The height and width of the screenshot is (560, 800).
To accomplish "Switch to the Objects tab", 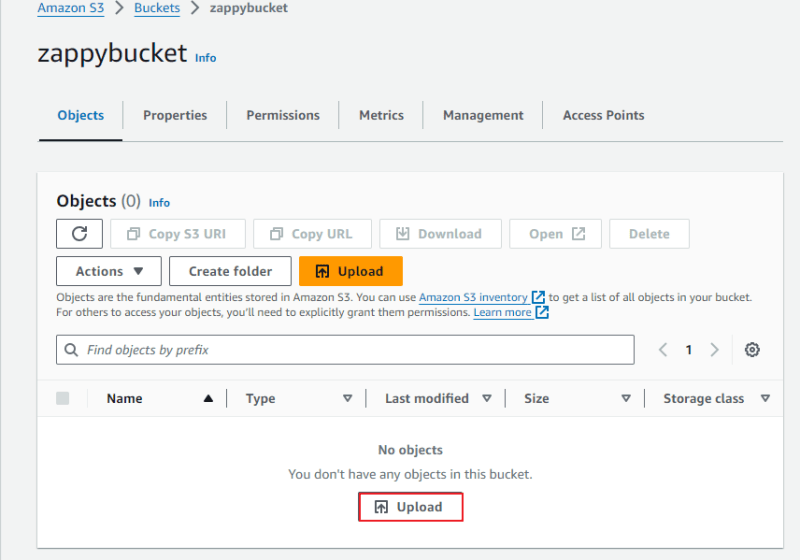I will [81, 115].
